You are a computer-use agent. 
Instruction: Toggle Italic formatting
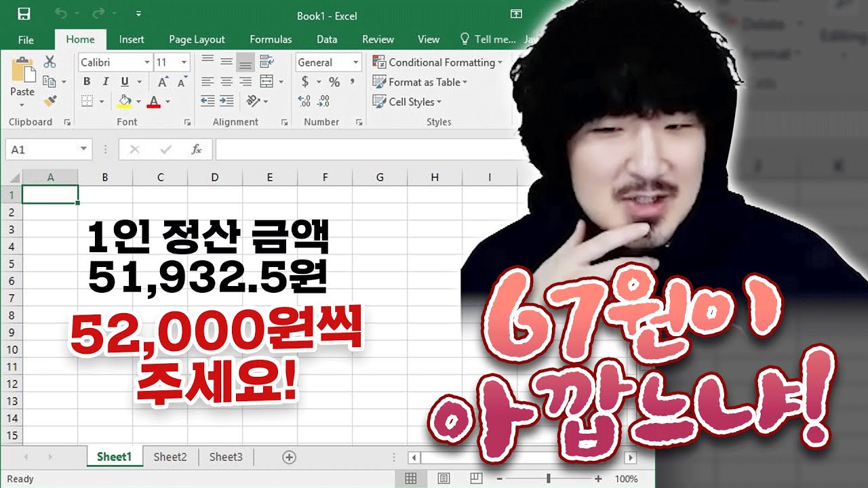(x=105, y=82)
